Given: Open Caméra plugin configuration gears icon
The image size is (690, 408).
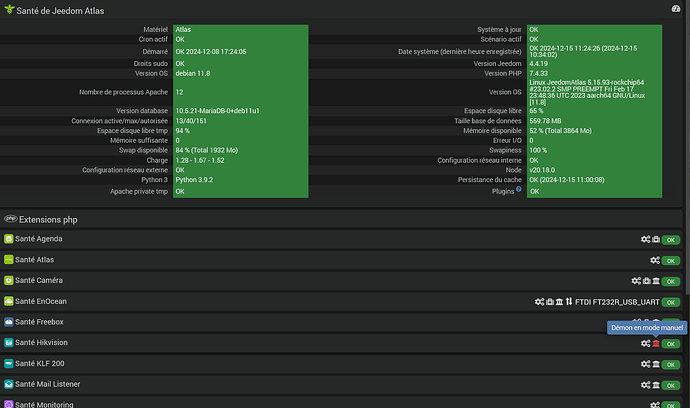Looking at the screenshot, I should click(636, 281).
